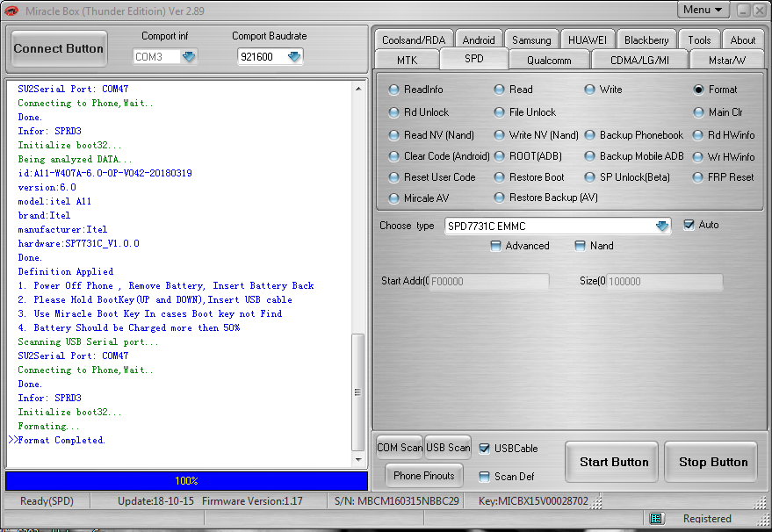Select the SPD tab
772x532 pixels.
click(x=474, y=59)
